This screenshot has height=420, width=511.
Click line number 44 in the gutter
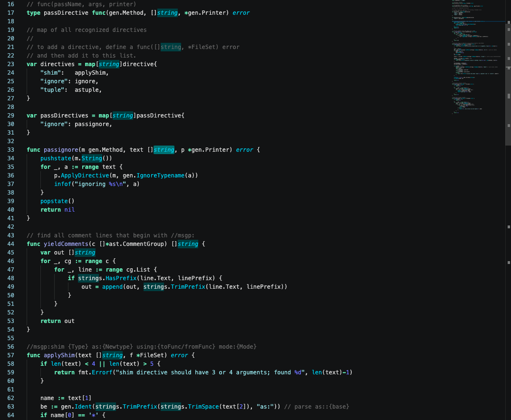(11, 244)
